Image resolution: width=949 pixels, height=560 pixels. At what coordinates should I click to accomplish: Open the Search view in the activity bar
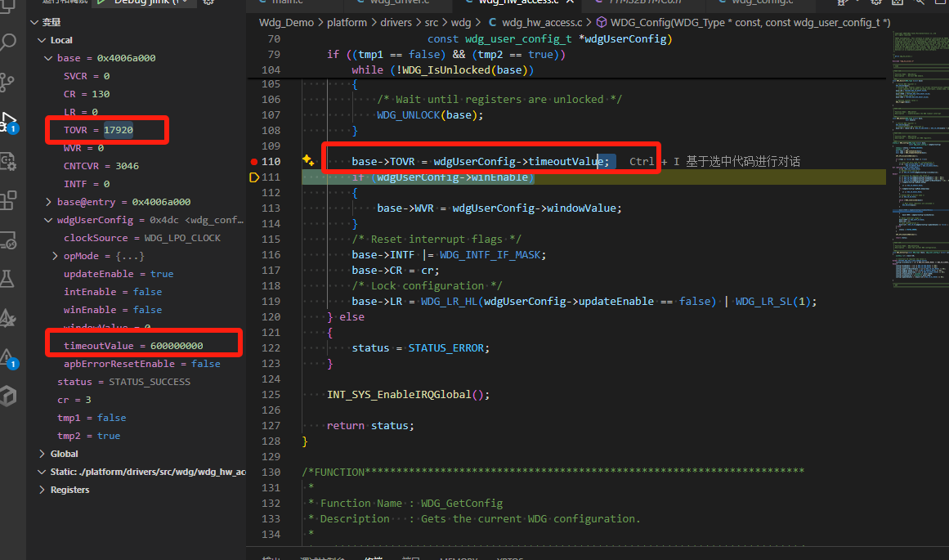[x=8, y=43]
